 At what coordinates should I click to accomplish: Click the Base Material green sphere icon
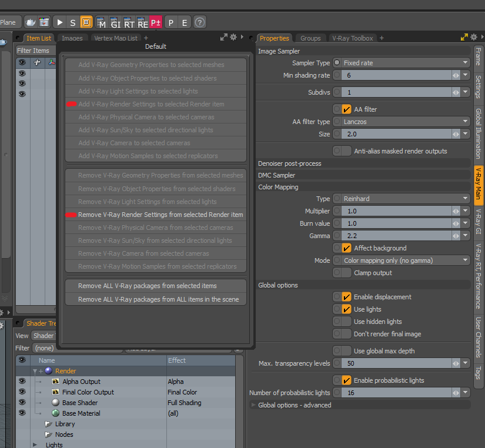coord(56,413)
